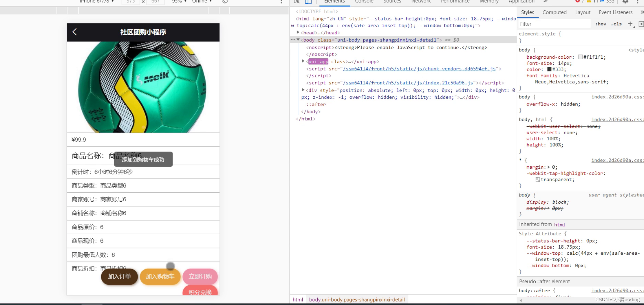Open DevTools settings gear
This screenshot has width=644, height=305.
(626, 2)
